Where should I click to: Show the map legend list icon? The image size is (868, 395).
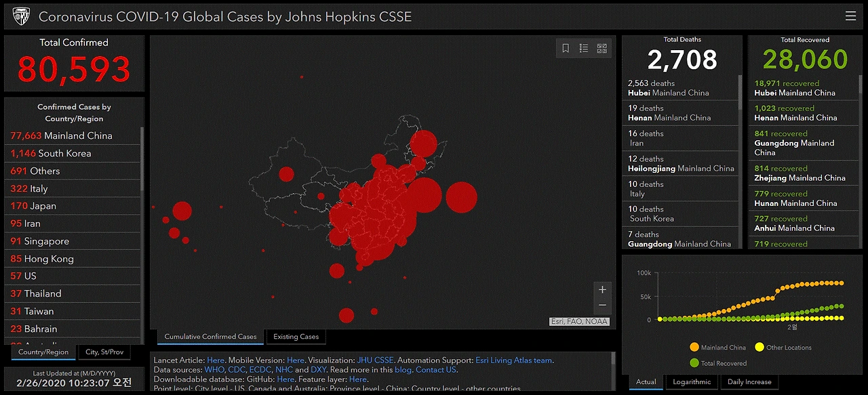pyautogui.click(x=584, y=48)
